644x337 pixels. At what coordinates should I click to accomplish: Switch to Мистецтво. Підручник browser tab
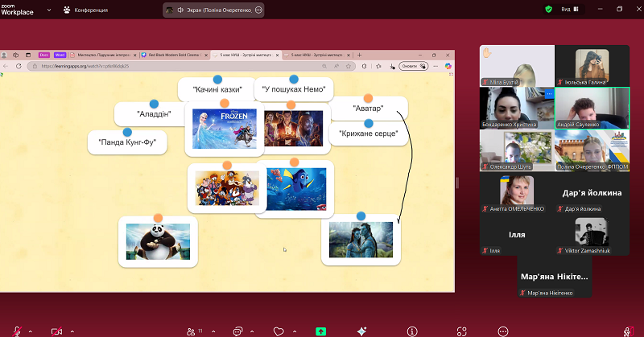pos(104,55)
